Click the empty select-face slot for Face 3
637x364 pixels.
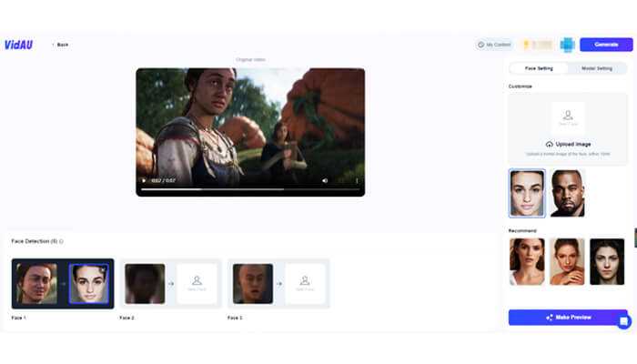[x=305, y=283]
